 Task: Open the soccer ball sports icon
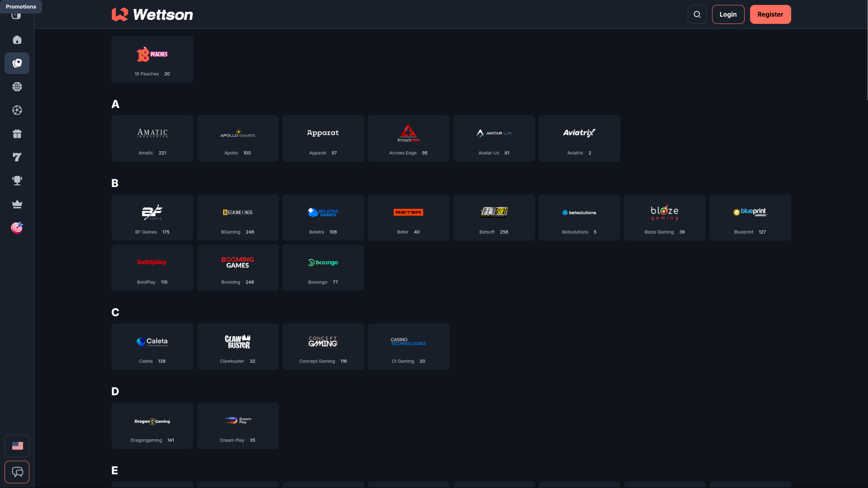point(17,110)
